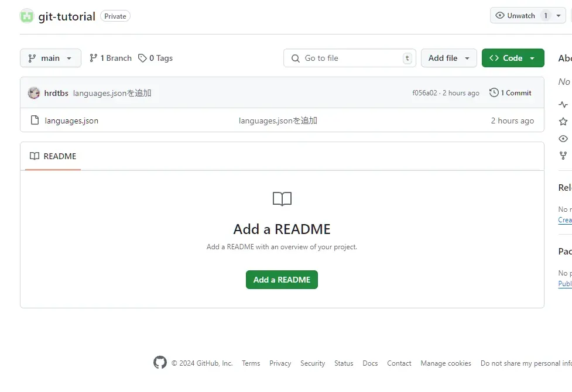This screenshot has width=572, height=392.
Task: Focus the Go to file search field
Action: point(350,58)
